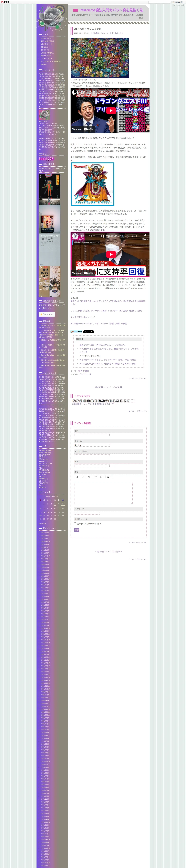This screenshot has height=868, width=186.
Task: Open 'Watch on YouTube' on Abe video
Action: [x=83, y=129]
